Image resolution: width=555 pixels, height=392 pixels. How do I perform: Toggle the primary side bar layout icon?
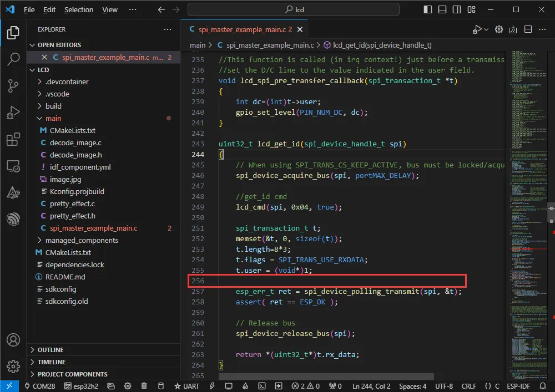point(427,9)
